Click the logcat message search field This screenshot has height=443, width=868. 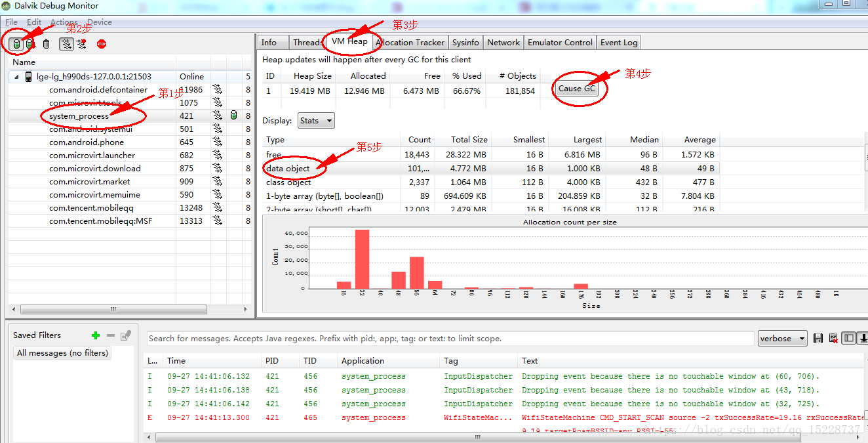pos(450,339)
